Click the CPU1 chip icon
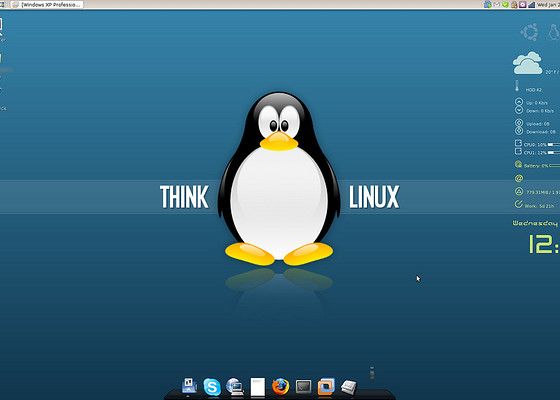Viewport: 560px width, 400px height. click(x=518, y=151)
